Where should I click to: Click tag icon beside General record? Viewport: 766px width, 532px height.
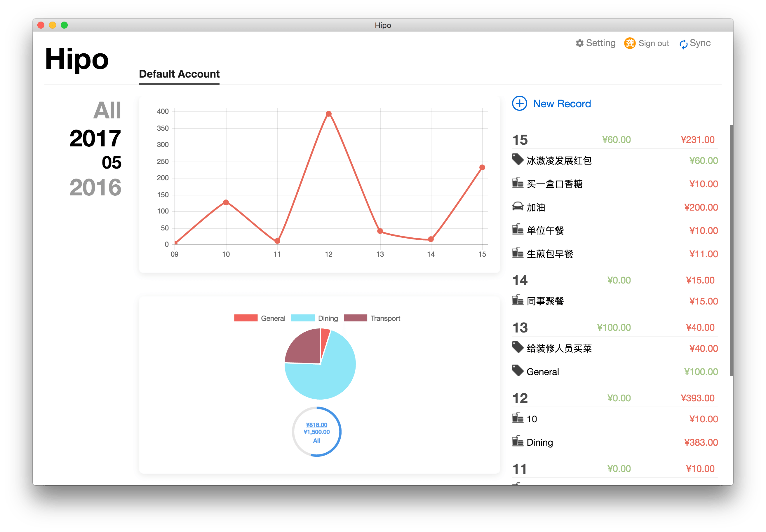518,370
